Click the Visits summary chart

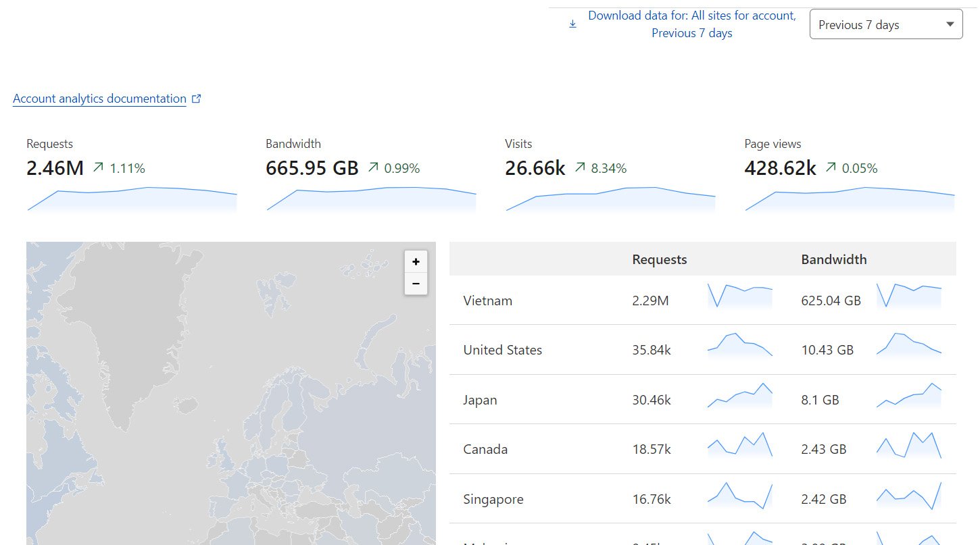610,199
